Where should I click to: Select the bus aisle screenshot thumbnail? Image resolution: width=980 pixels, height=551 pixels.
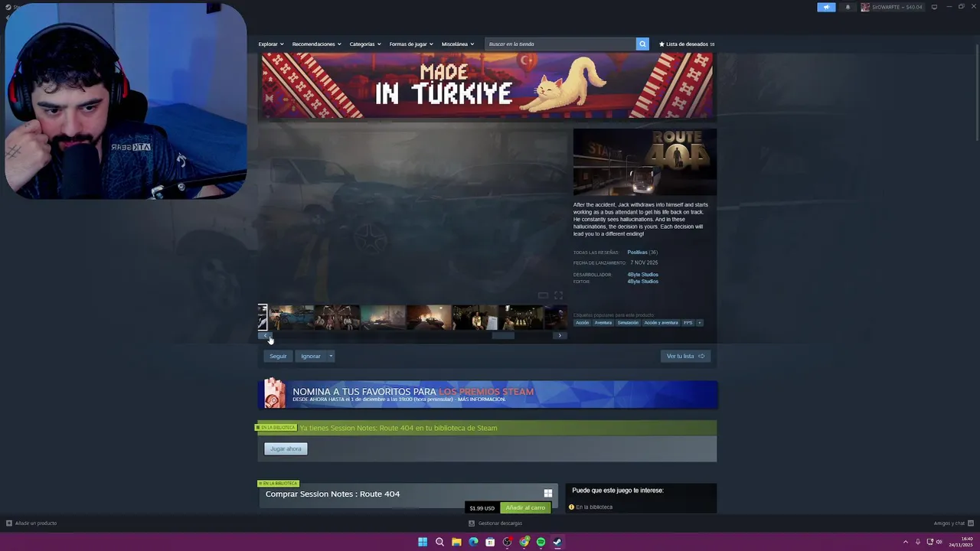[521, 317]
